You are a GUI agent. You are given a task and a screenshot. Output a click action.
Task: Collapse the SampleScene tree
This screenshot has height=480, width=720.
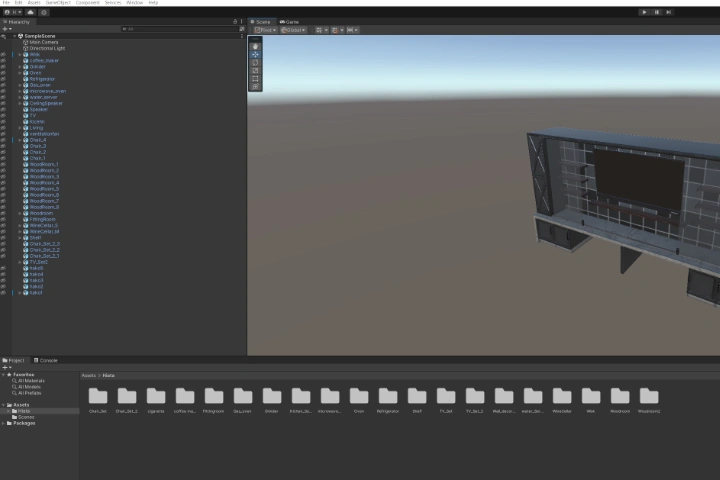[x=15, y=36]
